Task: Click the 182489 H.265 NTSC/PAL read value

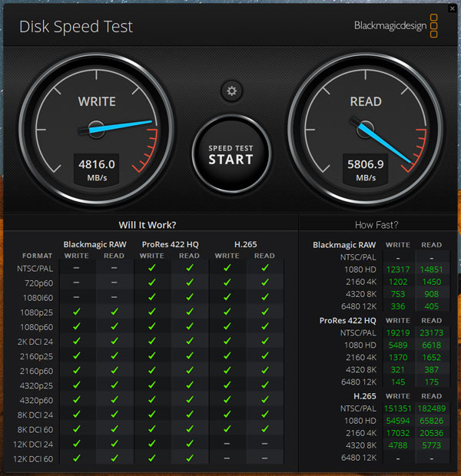Action: 431,408
